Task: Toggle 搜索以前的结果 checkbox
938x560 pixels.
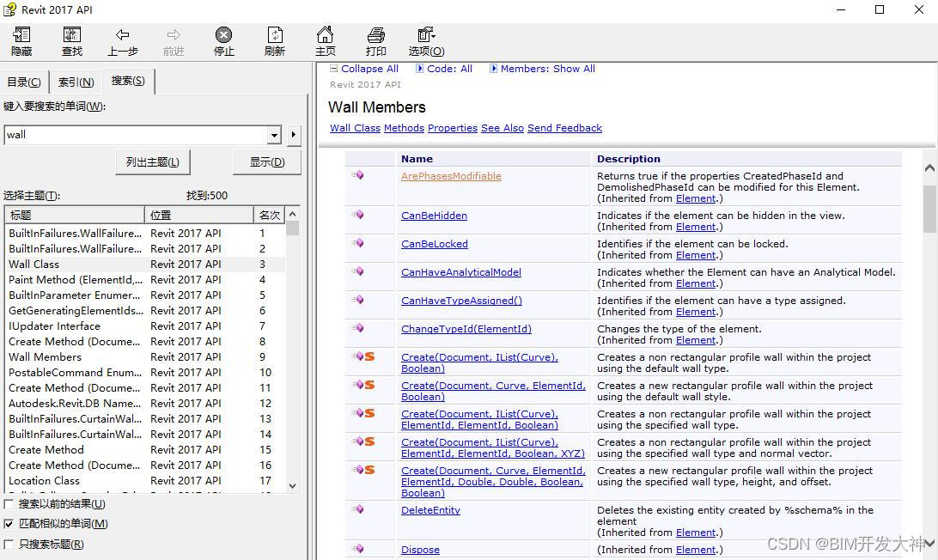Action: pyautogui.click(x=9, y=504)
